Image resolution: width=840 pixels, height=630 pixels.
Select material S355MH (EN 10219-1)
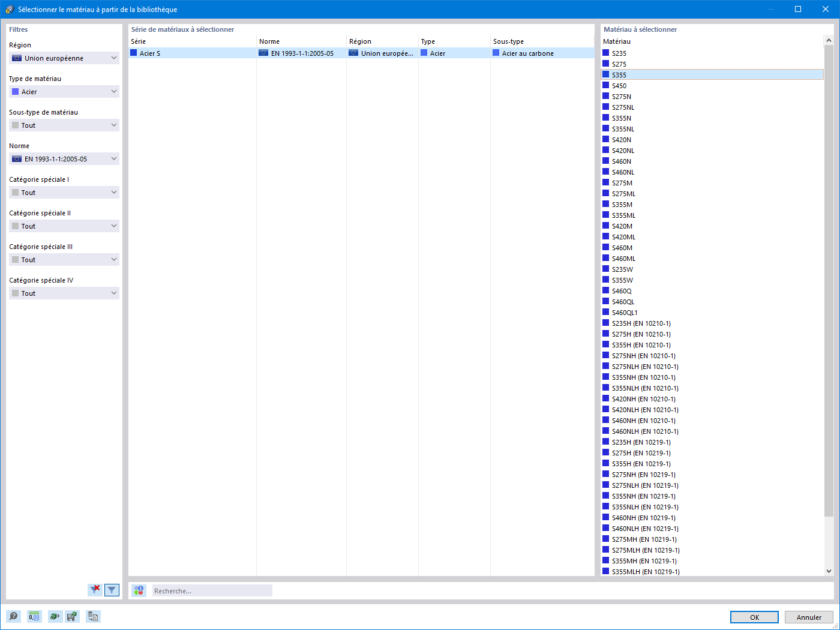pyautogui.click(x=712, y=560)
